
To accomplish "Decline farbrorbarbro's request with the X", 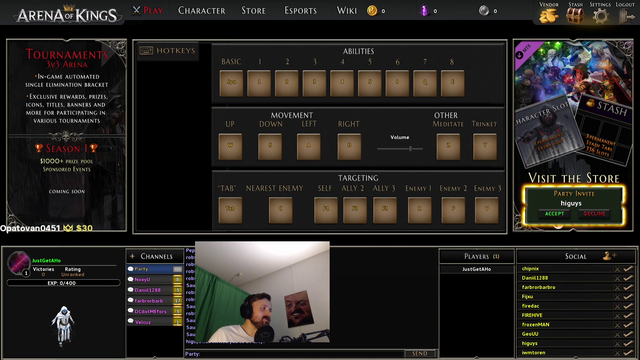I will (x=618, y=288).
